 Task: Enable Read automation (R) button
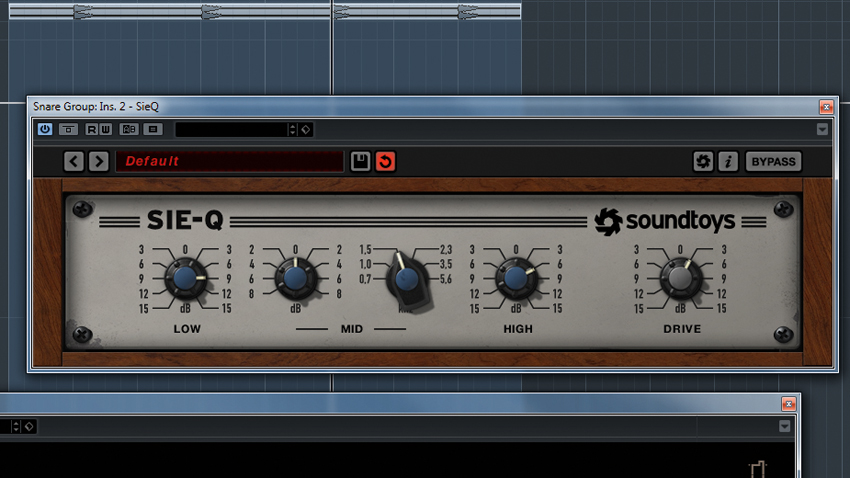click(x=92, y=129)
